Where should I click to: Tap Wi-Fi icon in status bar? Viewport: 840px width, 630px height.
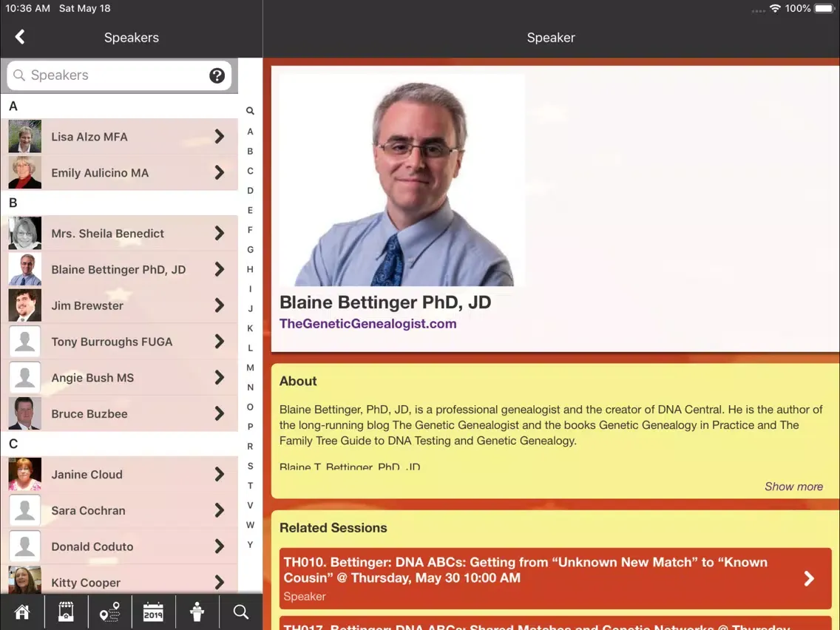tap(775, 9)
